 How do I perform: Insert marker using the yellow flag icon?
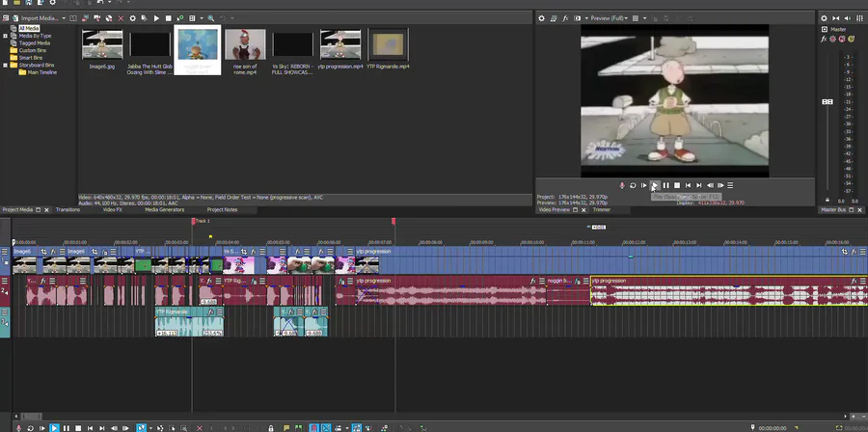[x=286, y=428]
